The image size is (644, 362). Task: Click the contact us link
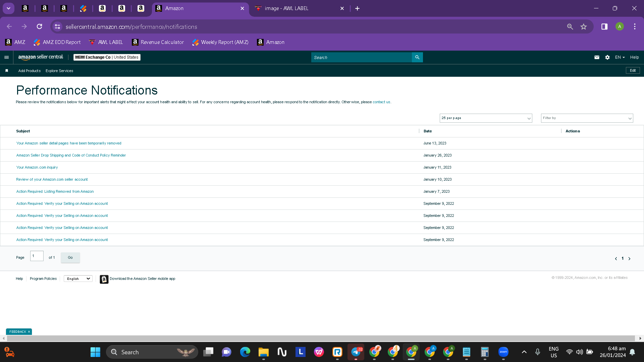[x=381, y=102]
